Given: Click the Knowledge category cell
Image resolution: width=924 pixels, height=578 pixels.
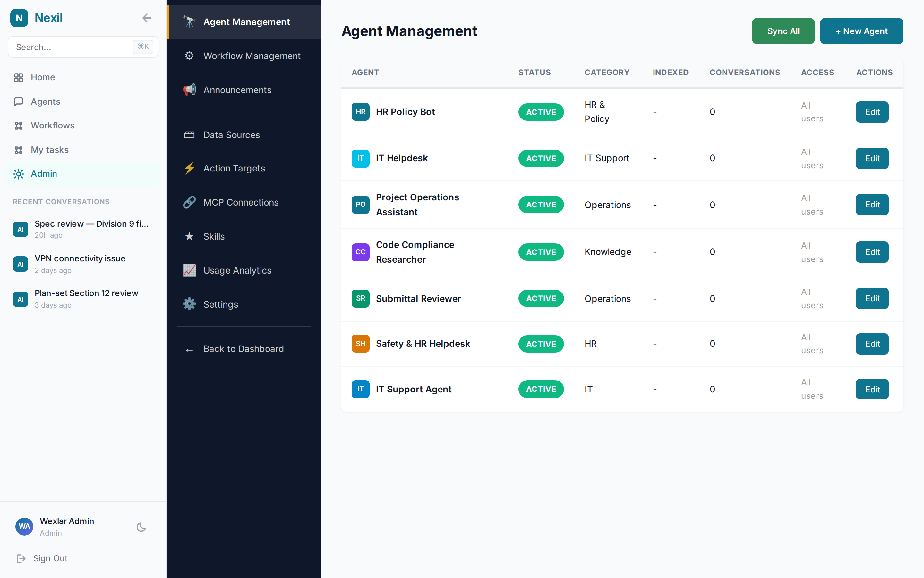Looking at the screenshot, I should point(608,252).
